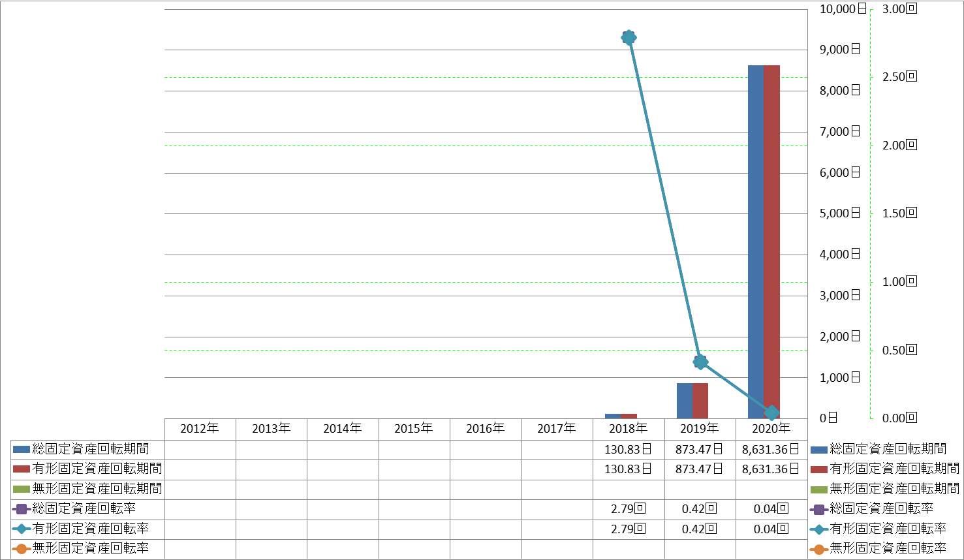Select the 2018 line data point marker
The image size is (964, 560).
tap(629, 37)
